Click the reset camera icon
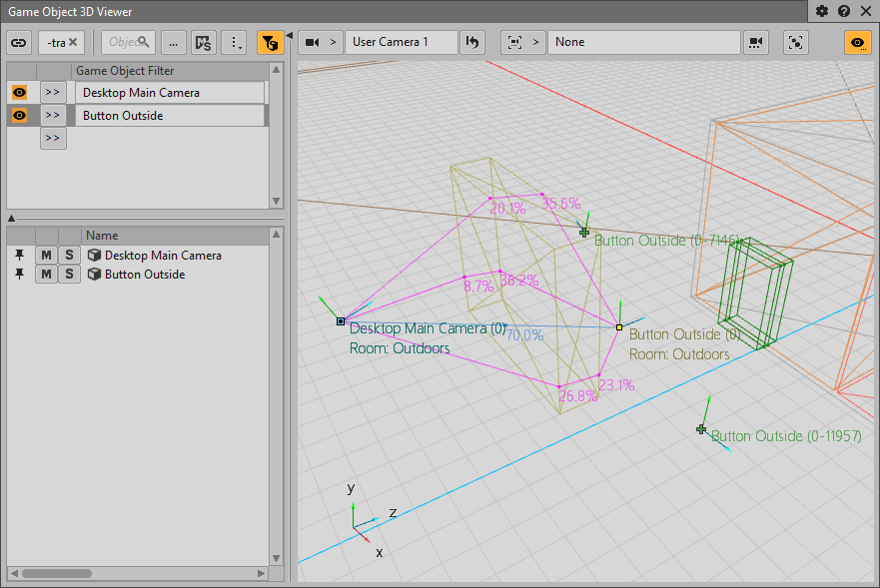The width and height of the screenshot is (880, 588). click(472, 42)
